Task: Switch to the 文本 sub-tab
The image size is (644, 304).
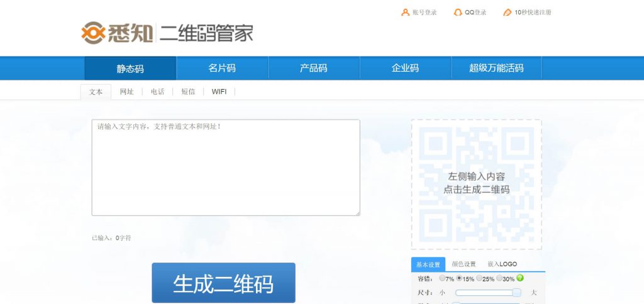Action: (96, 92)
